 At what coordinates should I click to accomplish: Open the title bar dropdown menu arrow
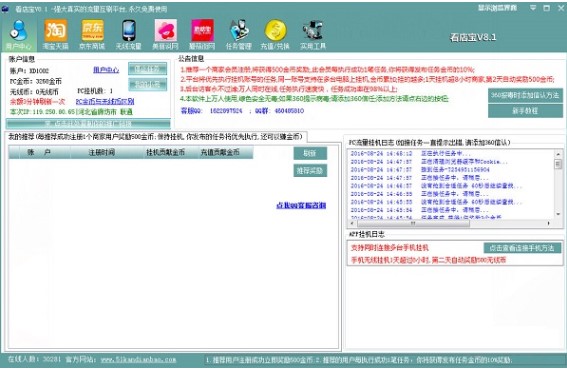533,8
